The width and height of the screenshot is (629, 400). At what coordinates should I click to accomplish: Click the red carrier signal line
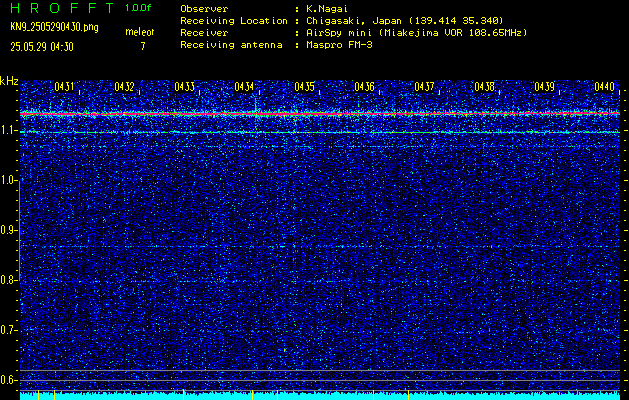tap(320, 114)
